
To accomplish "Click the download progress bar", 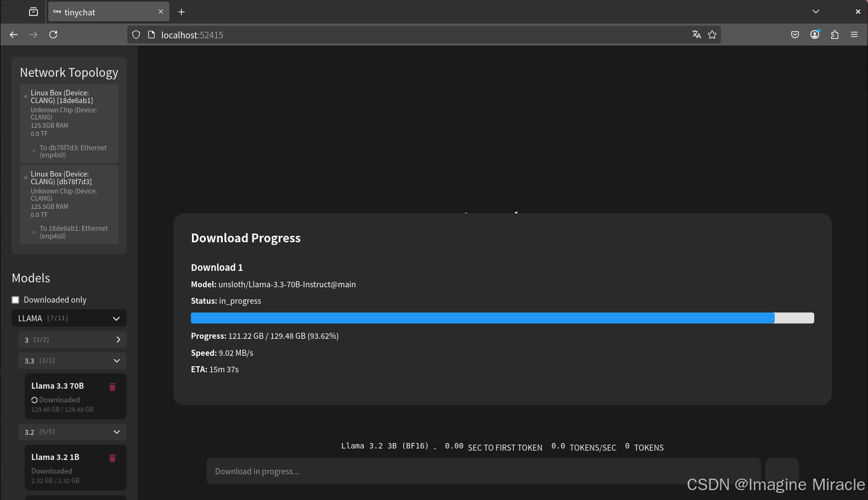I will [502, 318].
